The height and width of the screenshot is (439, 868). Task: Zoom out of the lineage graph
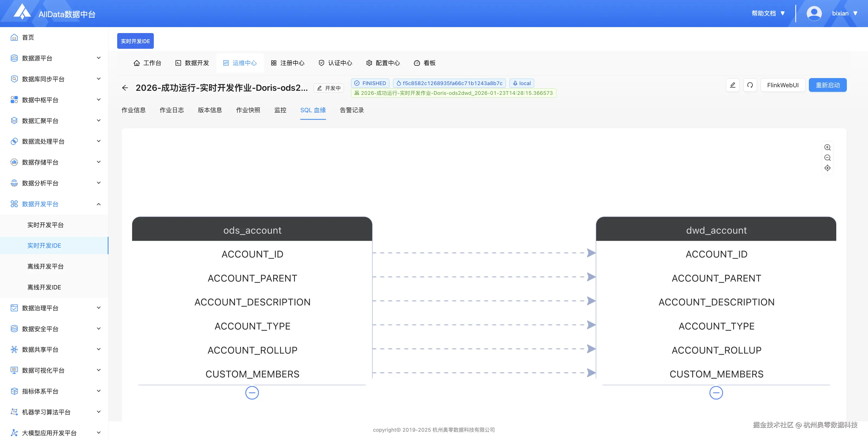point(828,157)
